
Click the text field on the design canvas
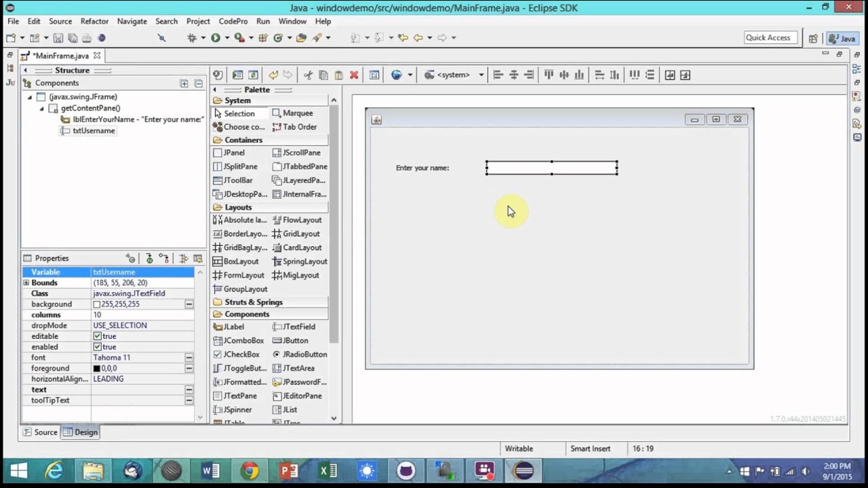pos(552,168)
